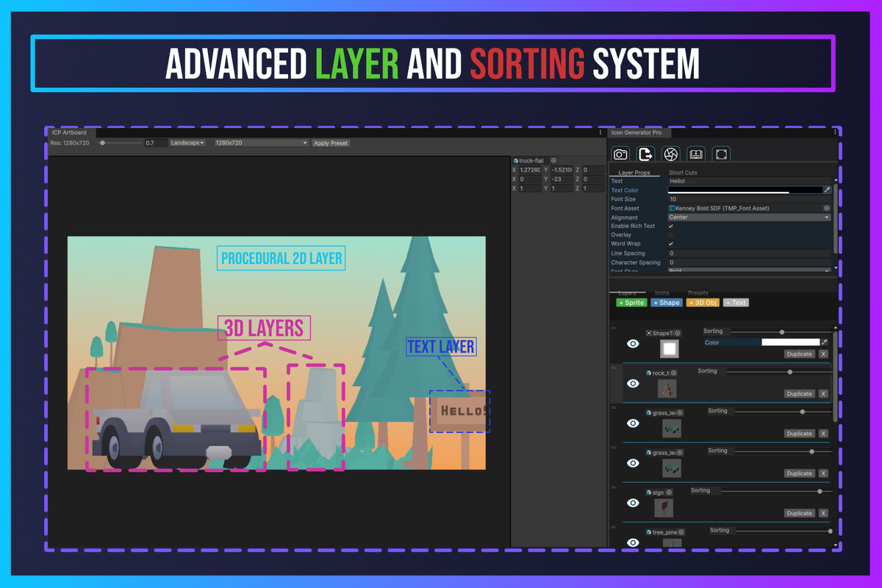This screenshot has height=588, width=882.
Task: Click the sign layer thumbnail
Action: pyautogui.click(x=664, y=508)
